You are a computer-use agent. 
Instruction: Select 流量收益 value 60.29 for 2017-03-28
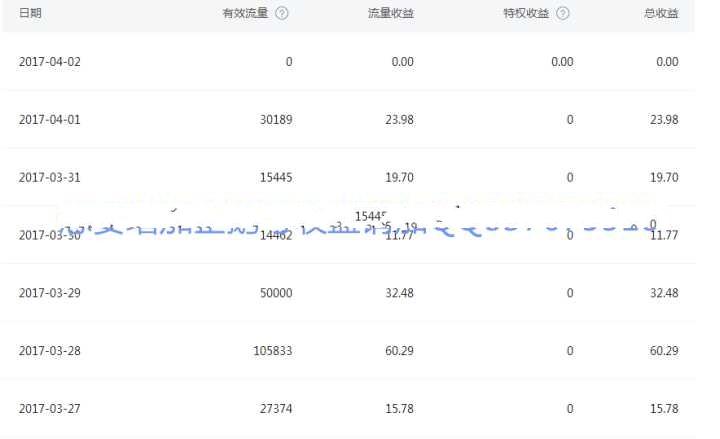[x=399, y=351]
